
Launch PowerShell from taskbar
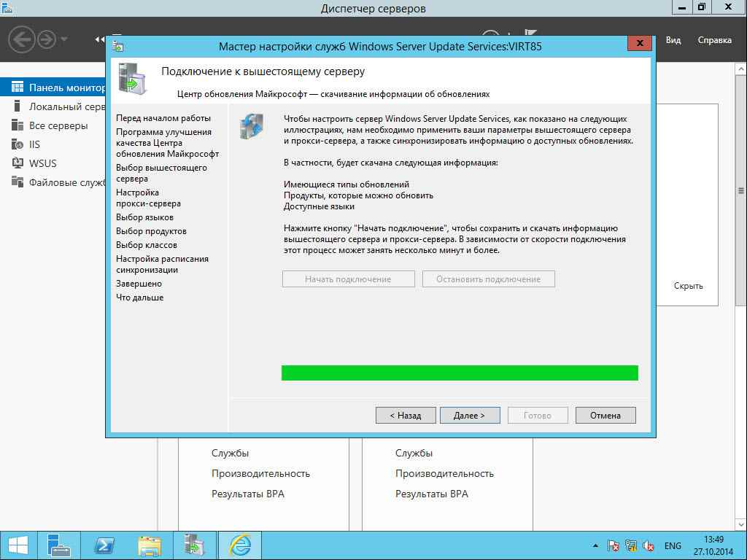point(104,545)
